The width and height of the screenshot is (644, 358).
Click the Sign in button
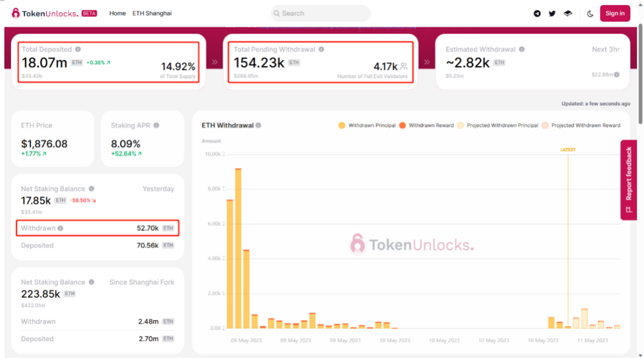(615, 13)
